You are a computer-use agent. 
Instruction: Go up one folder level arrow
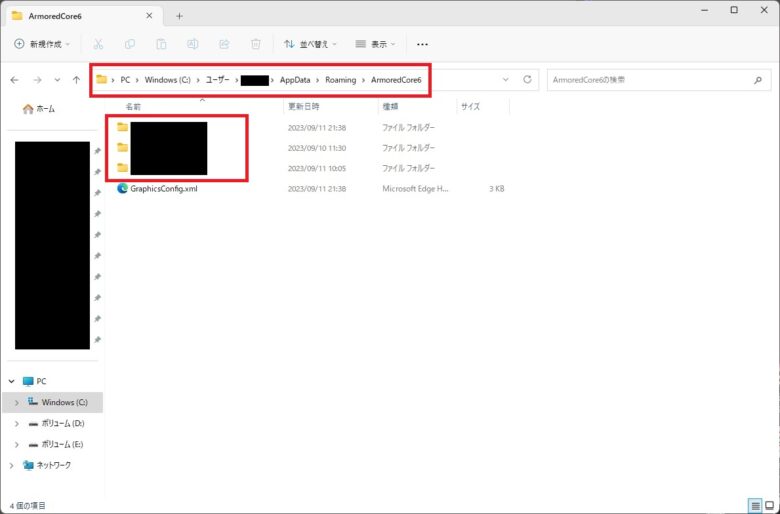tap(77, 79)
